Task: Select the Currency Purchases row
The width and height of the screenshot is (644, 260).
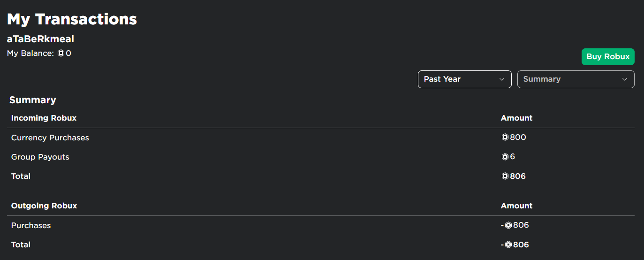Action: click(321, 138)
